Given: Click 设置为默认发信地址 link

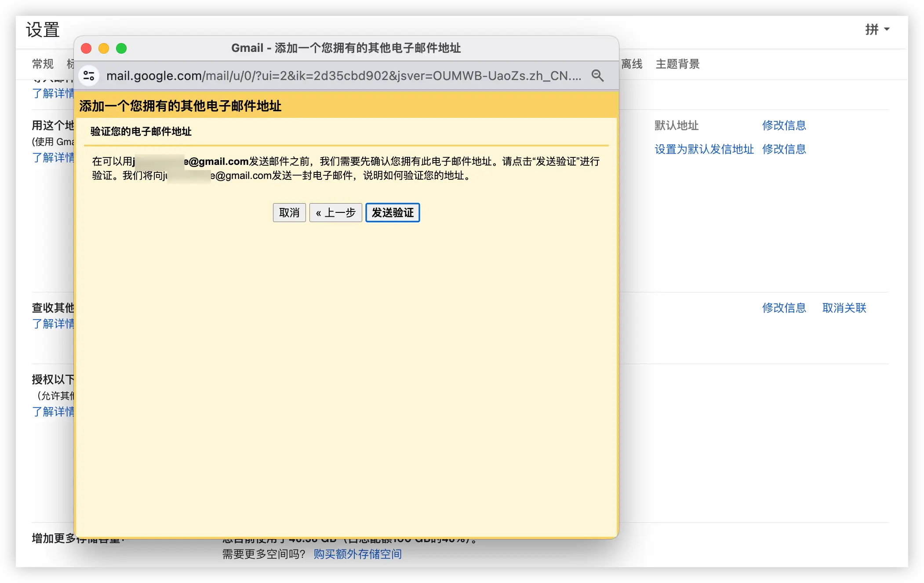Looking at the screenshot, I should click(x=704, y=149).
